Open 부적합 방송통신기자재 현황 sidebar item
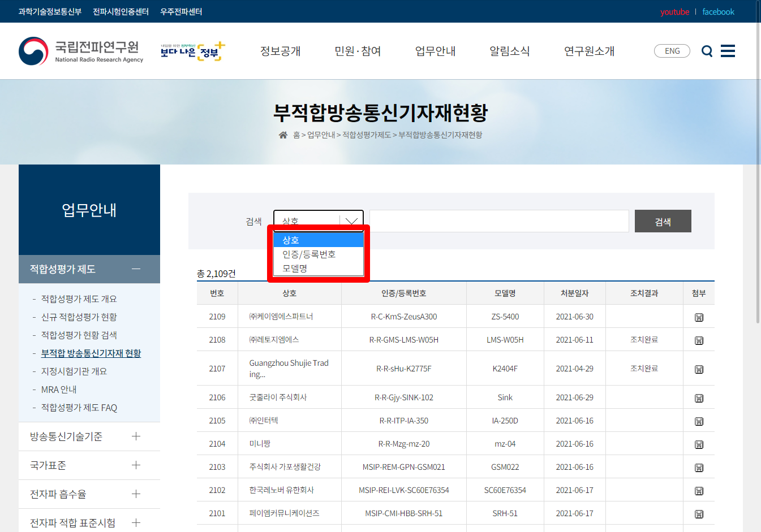 tap(91, 353)
